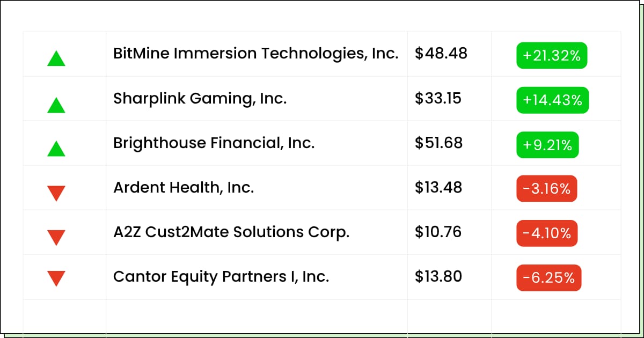
Task: Click the red down arrow for Ardent Health
Action: (56, 193)
